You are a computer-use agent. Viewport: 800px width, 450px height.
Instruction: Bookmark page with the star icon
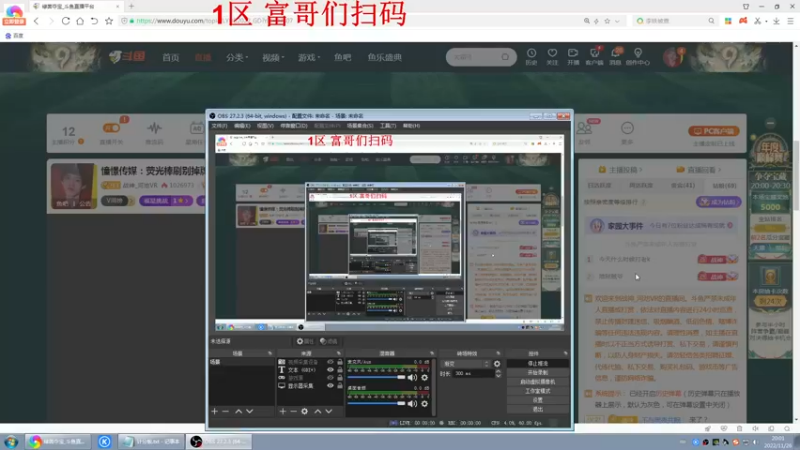point(109,21)
